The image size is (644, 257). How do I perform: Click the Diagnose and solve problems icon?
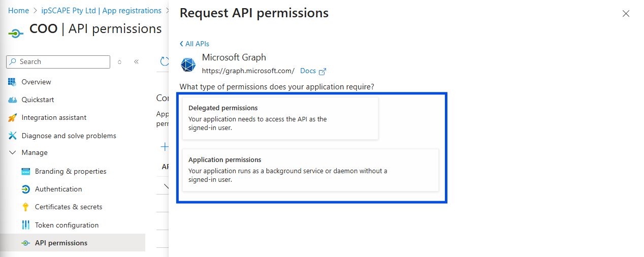click(x=12, y=136)
